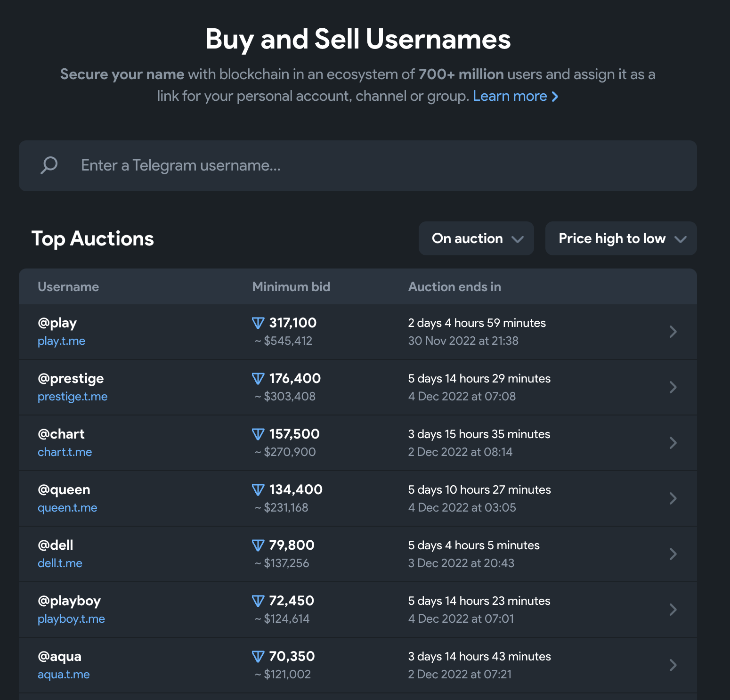Open the dell.t.me link
This screenshot has width=730, height=700.
[x=60, y=563]
